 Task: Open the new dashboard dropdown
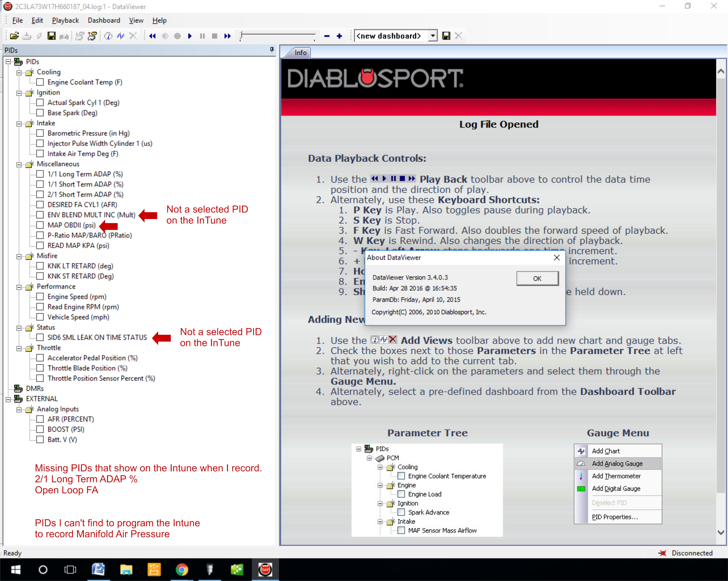(x=433, y=36)
